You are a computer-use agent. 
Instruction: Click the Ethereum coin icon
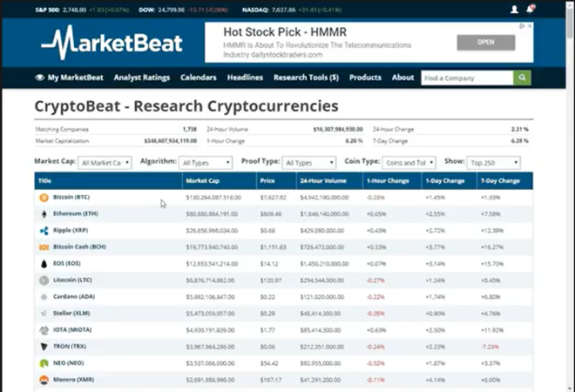point(44,214)
